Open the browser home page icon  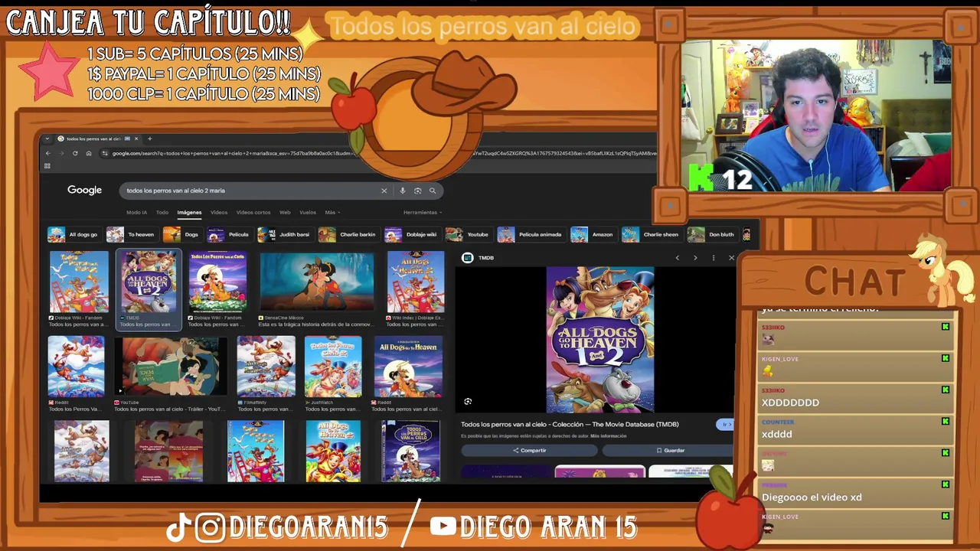click(x=89, y=153)
